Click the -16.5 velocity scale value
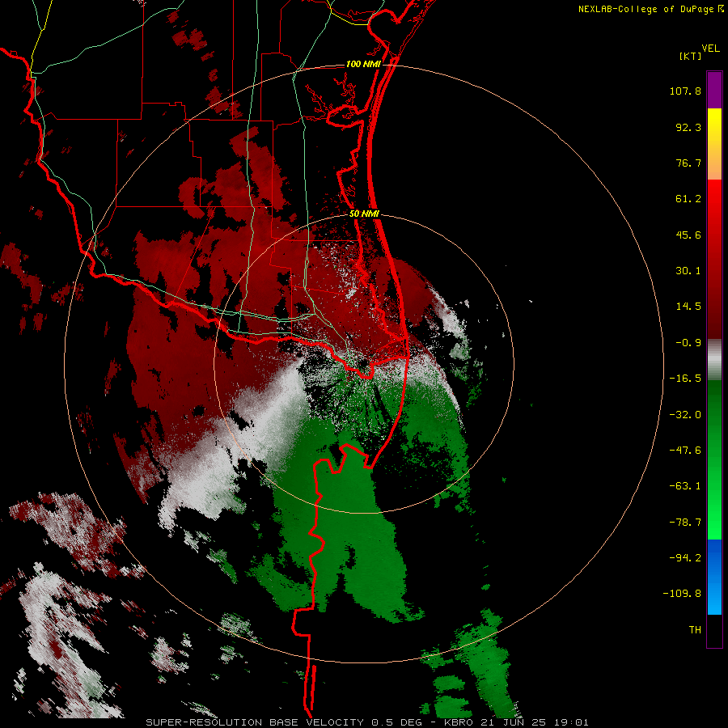Image resolution: width=728 pixels, height=728 pixels. (x=685, y=379)
